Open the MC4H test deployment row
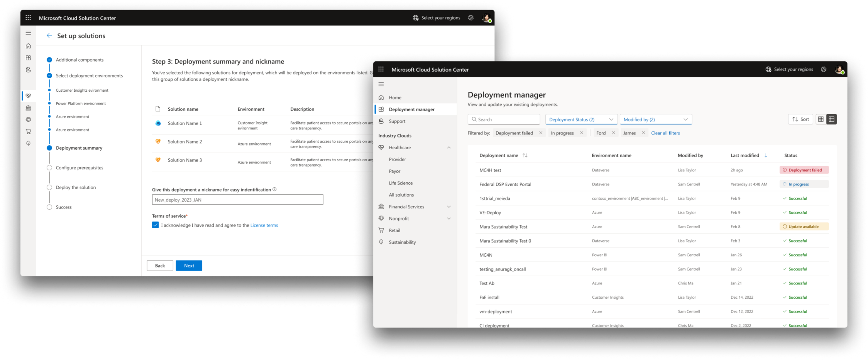The height and width of the screenshot is (360, 868). click(x=652, y=170)
